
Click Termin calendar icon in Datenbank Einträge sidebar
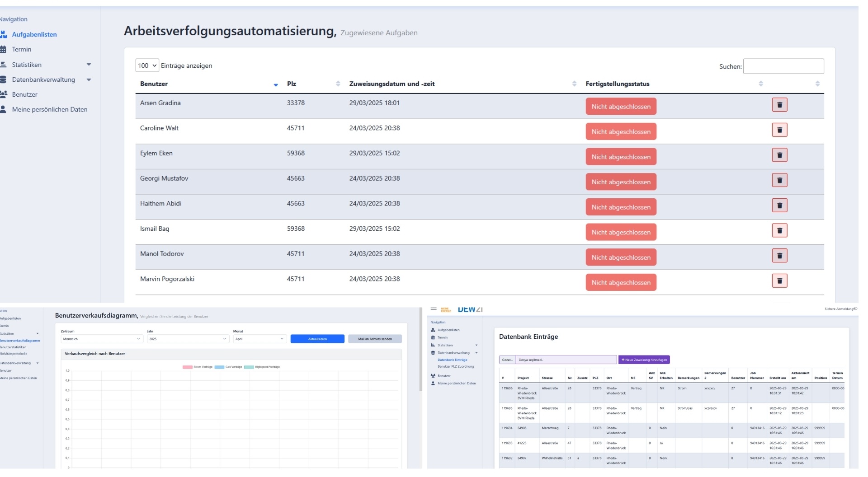pyautogui.click(x=433, y=337)
